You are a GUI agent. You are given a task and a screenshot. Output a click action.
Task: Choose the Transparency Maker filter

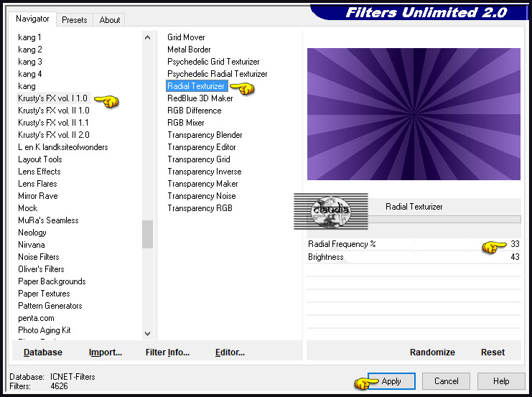(203, 184)
